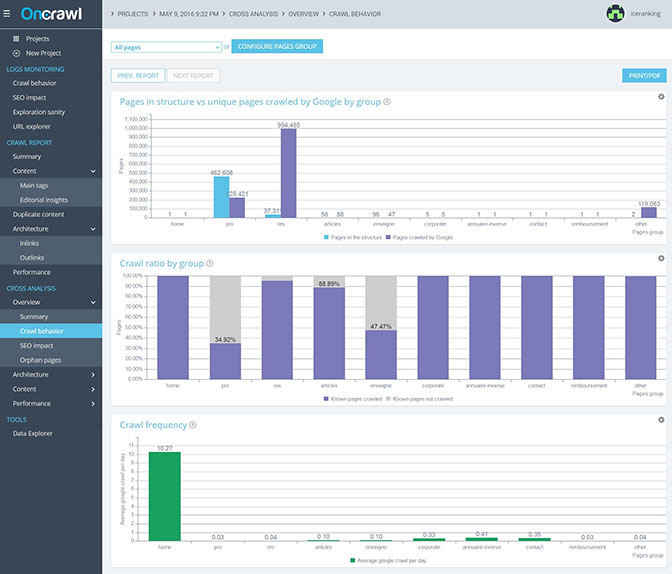Click iceranking username
Image resolution: width=672 pixels, height=574 pixels.
[x=645, y=14]
